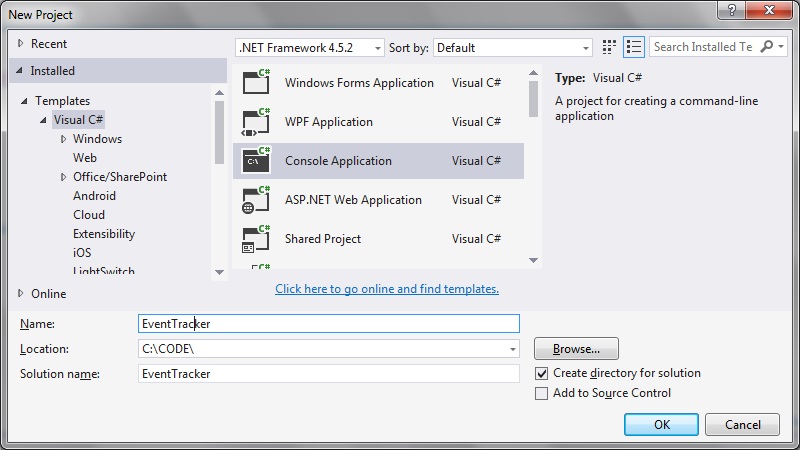Toggle Create directory for solution checkbox
Screen dimensions: 800x450
[541, 373]
